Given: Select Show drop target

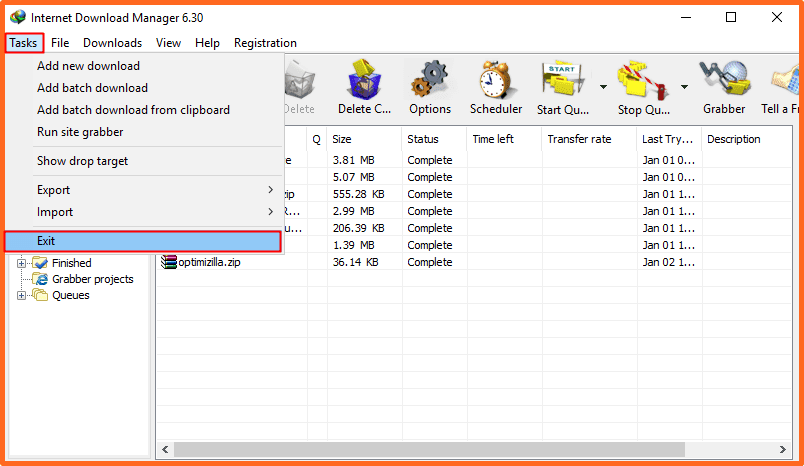Looking at the screenshot, I should (x=82, y=161).
